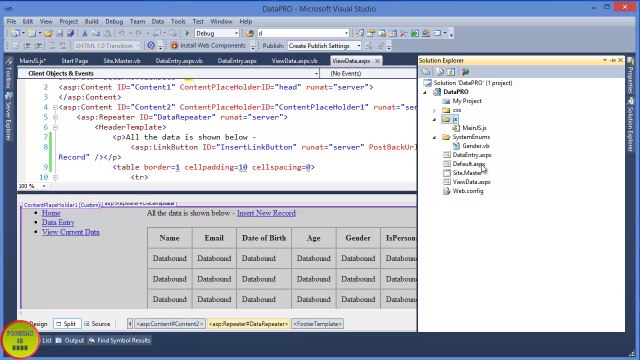Click the Save disk icon in toolbar
Viewport: 640px width, 360px height.
60,33
